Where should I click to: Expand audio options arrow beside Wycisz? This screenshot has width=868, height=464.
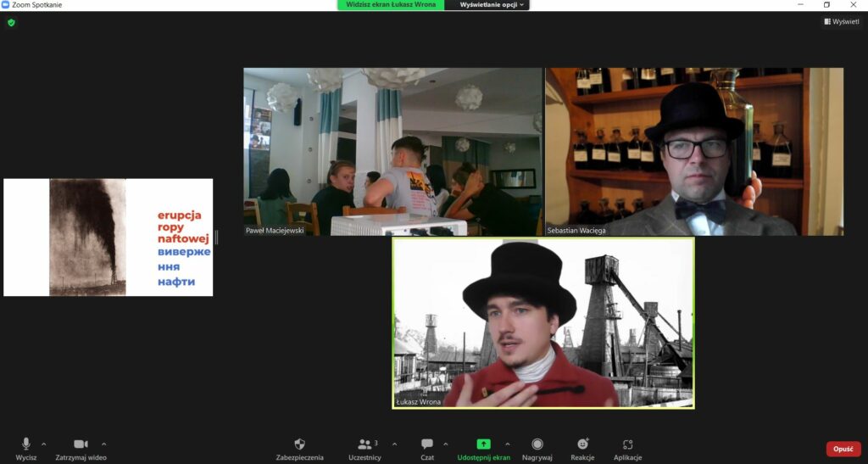point(44,444)
